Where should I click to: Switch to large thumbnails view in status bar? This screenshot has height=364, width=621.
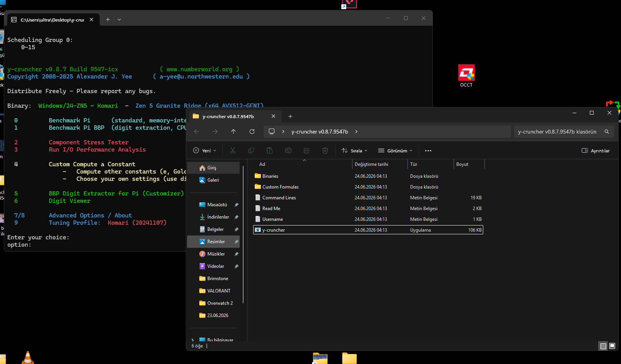[x=612, y=346]
